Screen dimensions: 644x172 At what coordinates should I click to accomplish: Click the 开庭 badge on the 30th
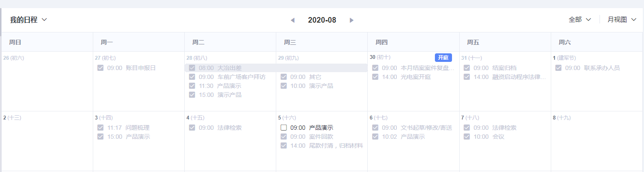pyautogui.click(x=443, y=58)
